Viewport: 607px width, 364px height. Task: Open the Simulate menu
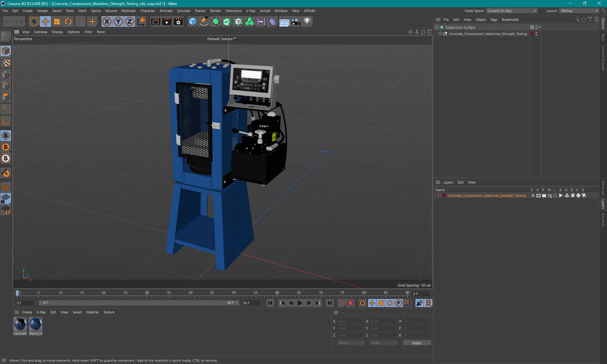[183, 11]
